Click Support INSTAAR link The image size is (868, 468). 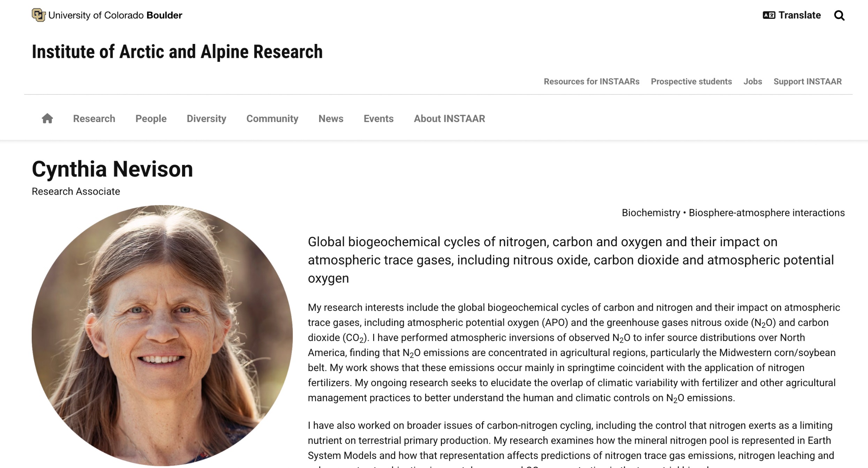pyautogui.click(x=807, y=81)
